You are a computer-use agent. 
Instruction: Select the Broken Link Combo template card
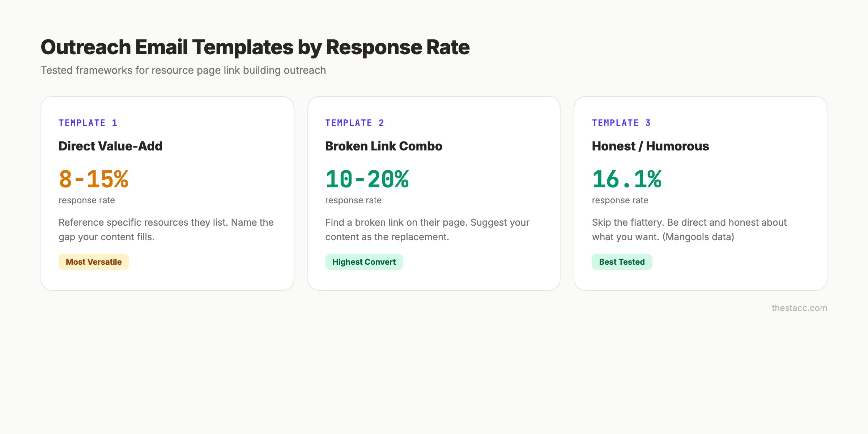coord(434,193)
